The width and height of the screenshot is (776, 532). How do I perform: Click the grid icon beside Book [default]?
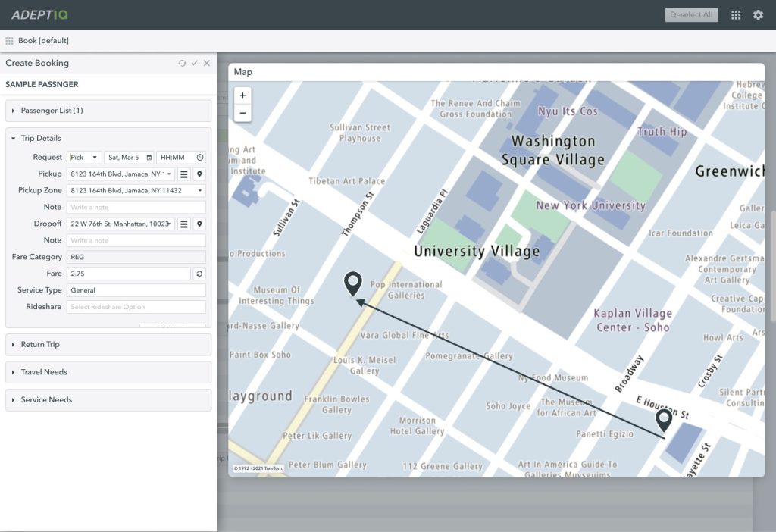[x=11, y=40]
